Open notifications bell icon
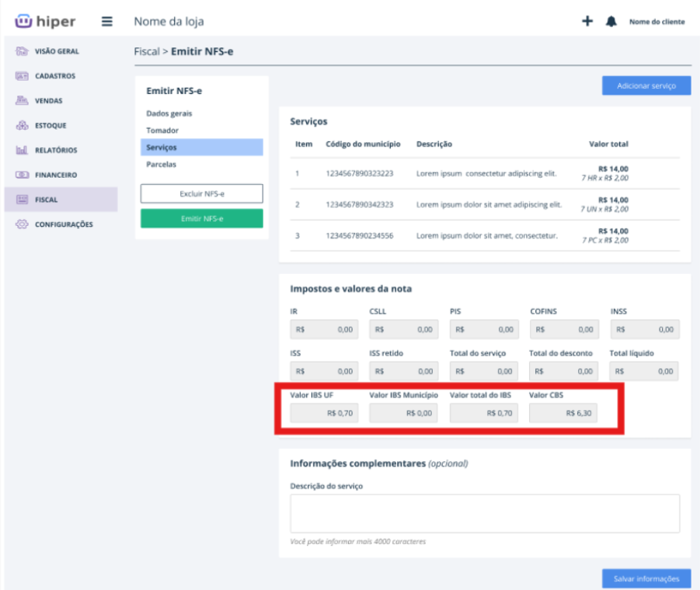The width and height of the screenshot is (700, 590). (611, 22)
